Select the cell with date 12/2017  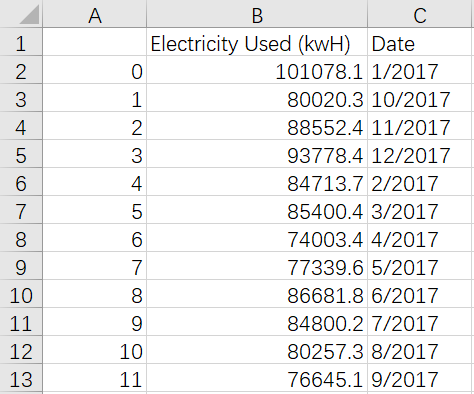[420, 154]
